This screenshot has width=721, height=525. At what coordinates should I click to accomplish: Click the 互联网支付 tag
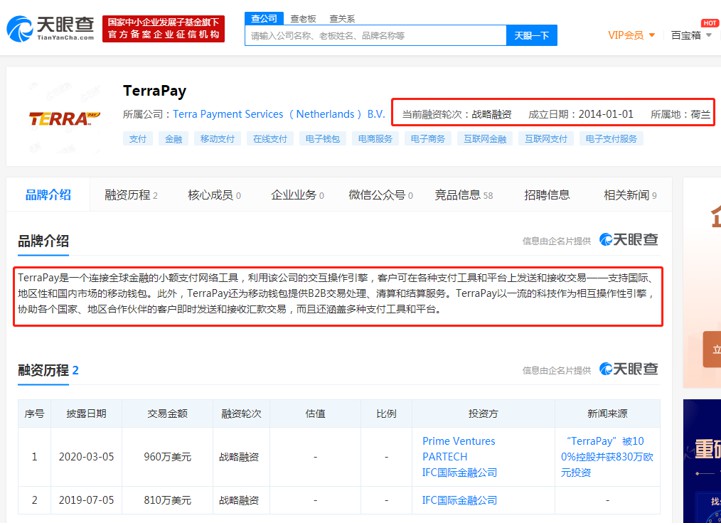pyautogui.click(x=546, y=139)
